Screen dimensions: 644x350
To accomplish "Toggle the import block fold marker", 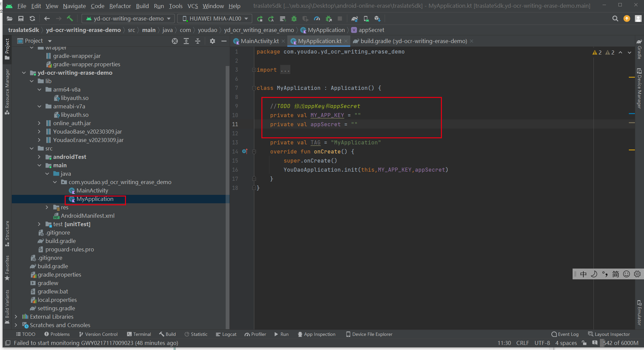I will coord(254,70).
